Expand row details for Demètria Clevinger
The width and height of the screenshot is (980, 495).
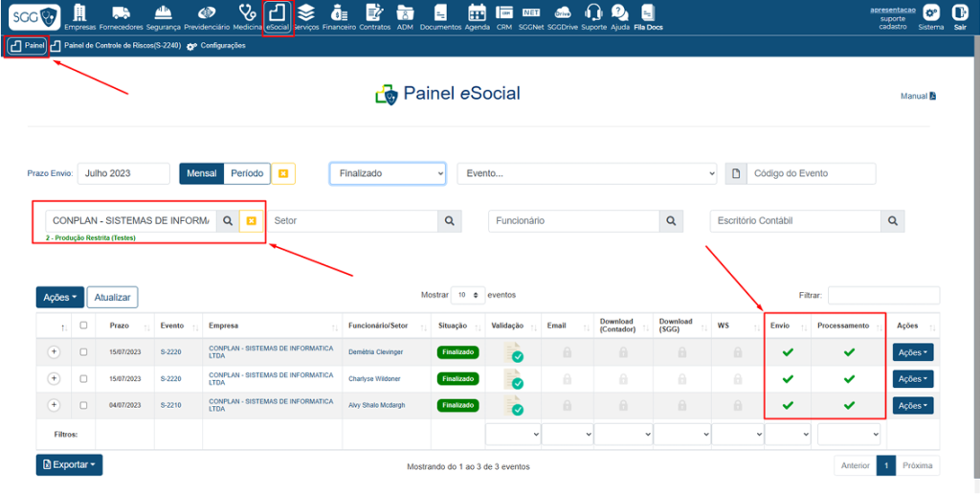point(54,352)
